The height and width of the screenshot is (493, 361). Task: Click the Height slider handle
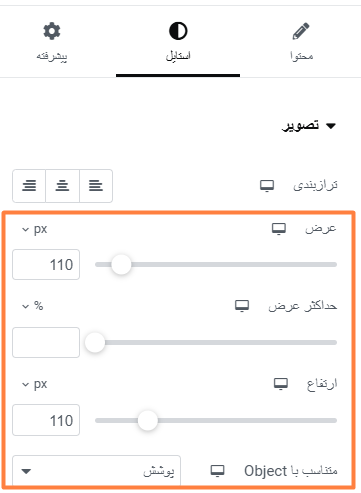[148, 420]
